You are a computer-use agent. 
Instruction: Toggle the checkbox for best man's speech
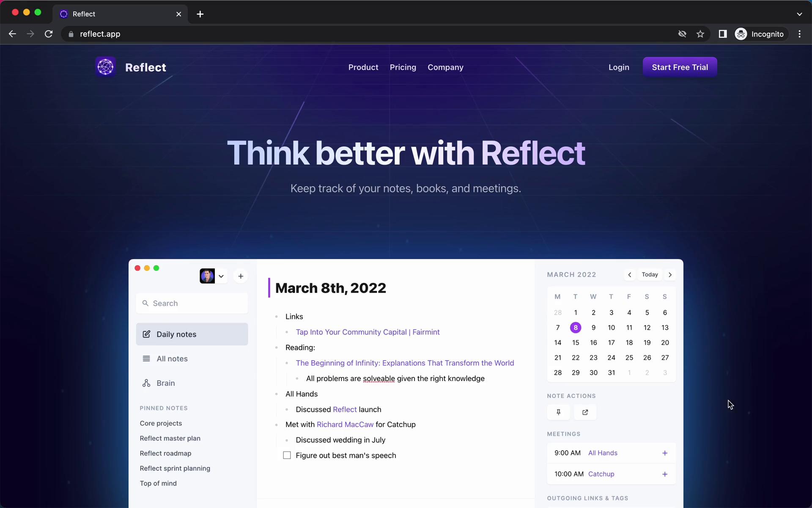[287, 456]
